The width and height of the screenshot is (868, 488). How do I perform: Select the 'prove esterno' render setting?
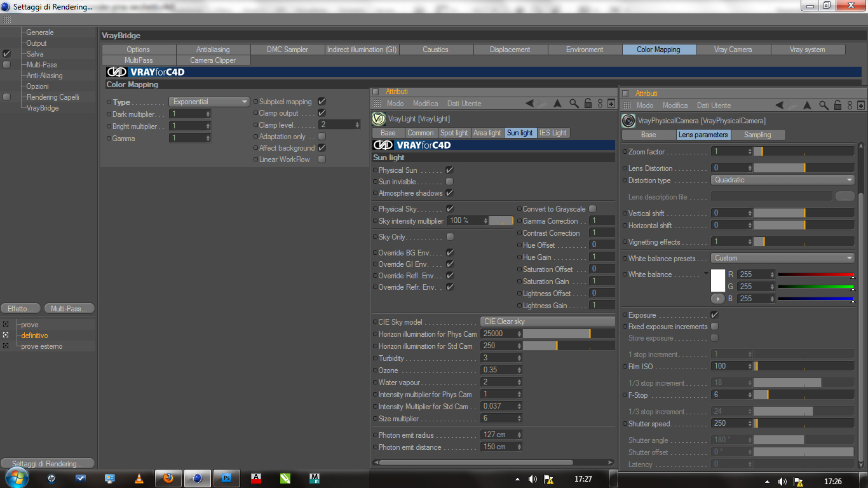42,346
